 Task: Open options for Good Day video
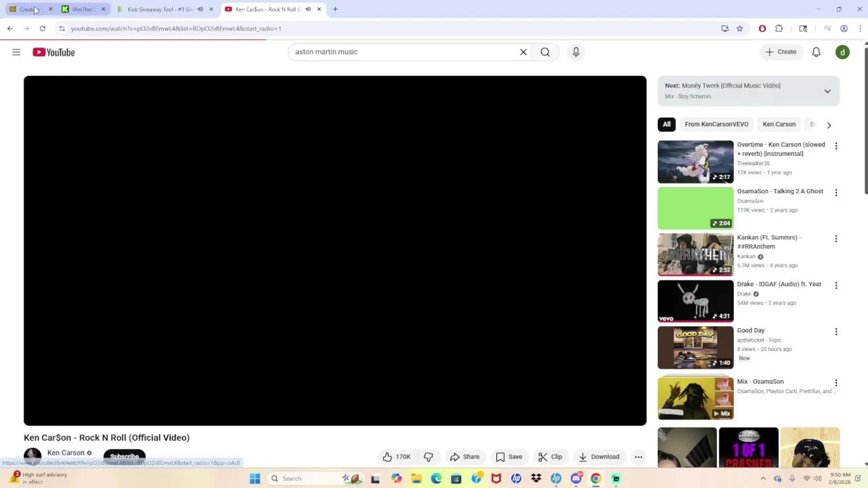click(836, 331)
